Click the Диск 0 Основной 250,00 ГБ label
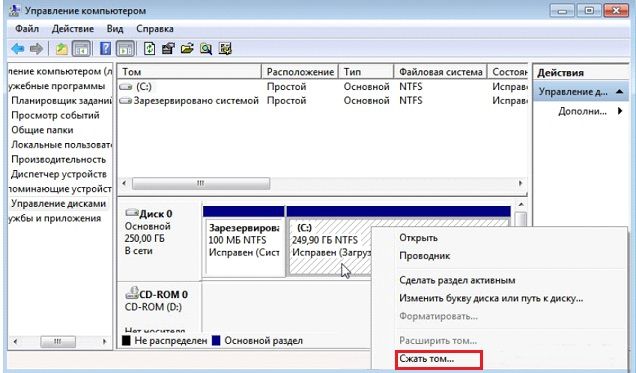Screen dimensions: 636x373 pyautogui.click(x=147, y=232)
